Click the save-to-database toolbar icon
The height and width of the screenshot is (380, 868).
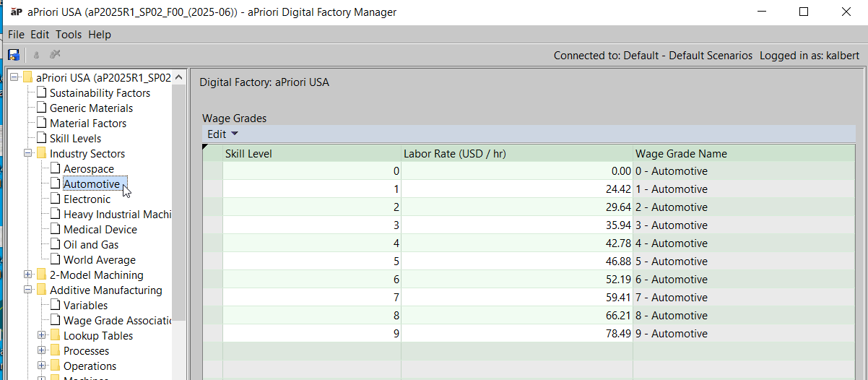tap(14, 55)
